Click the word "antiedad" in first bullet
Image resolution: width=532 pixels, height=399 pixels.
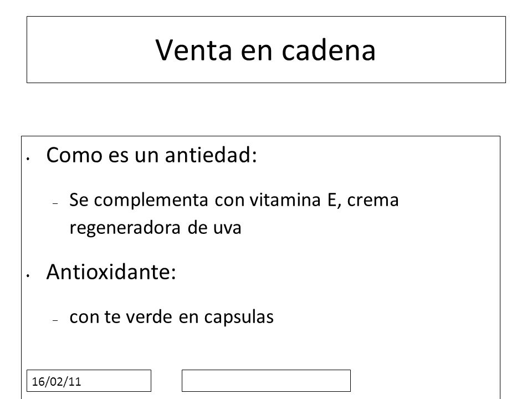208,155
